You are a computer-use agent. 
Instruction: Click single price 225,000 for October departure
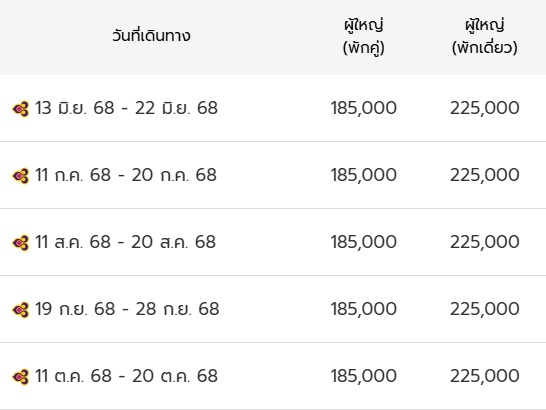pyautogui.click(x=485, y=376)
